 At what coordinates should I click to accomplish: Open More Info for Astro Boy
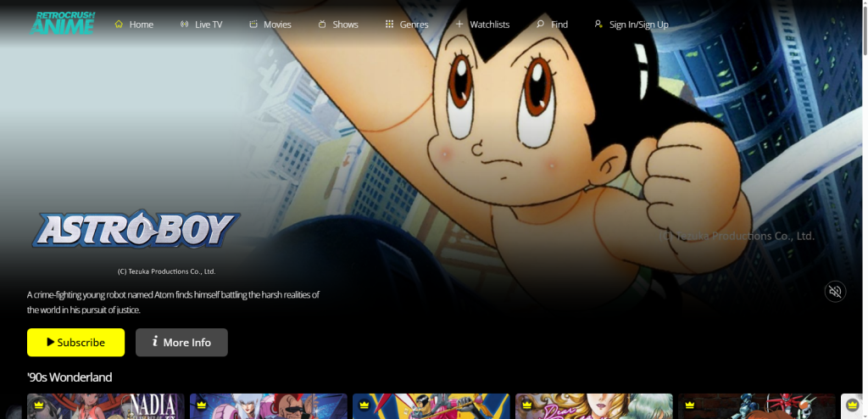tap(181, 343)
